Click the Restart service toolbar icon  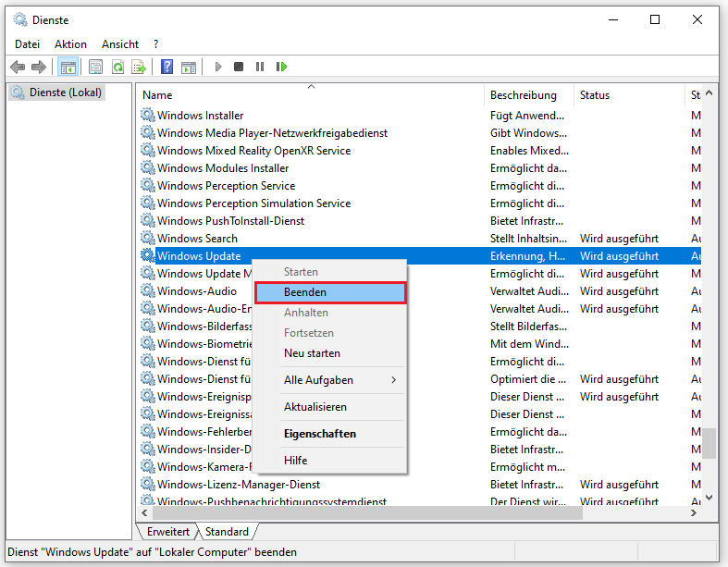coord(281,67)
